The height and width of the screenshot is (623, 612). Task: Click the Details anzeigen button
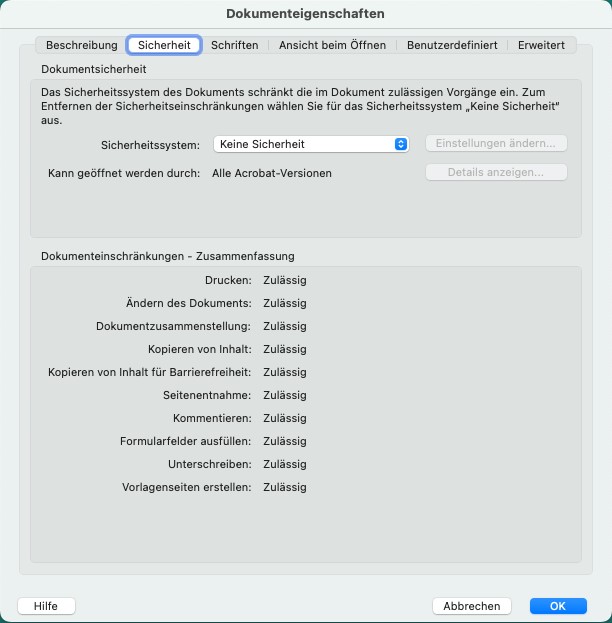click(496, 172)
